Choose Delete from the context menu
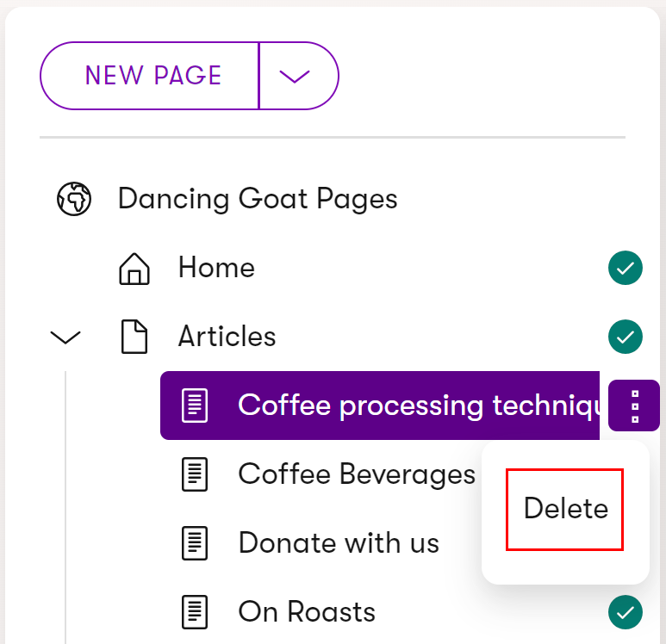Viewport: 666px width, 644px height. tap(565, 509)
